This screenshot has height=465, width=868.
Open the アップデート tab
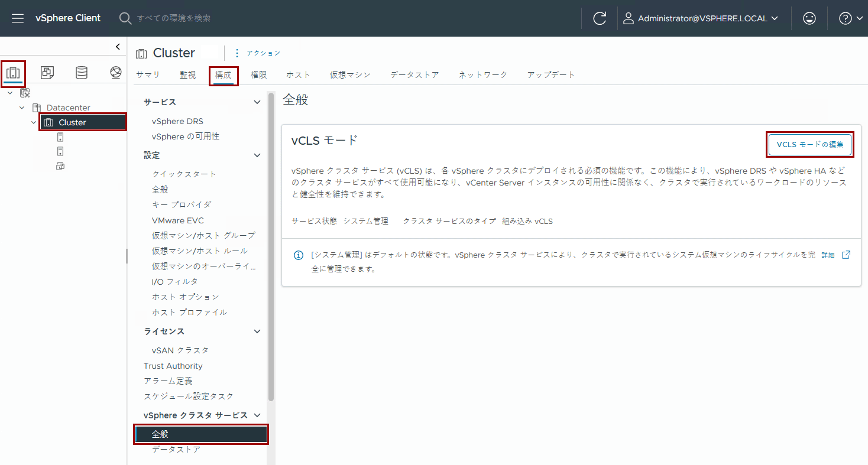pos(551,75)
